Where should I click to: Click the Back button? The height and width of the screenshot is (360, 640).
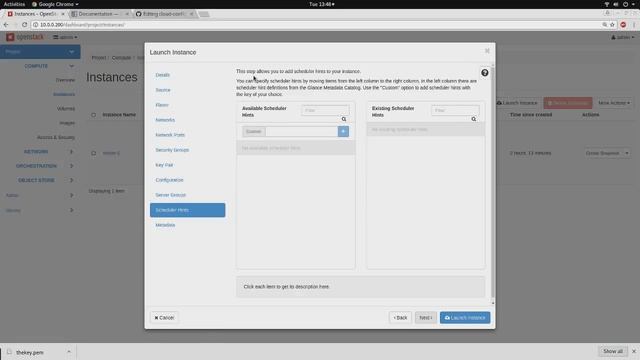pos(400,318)
